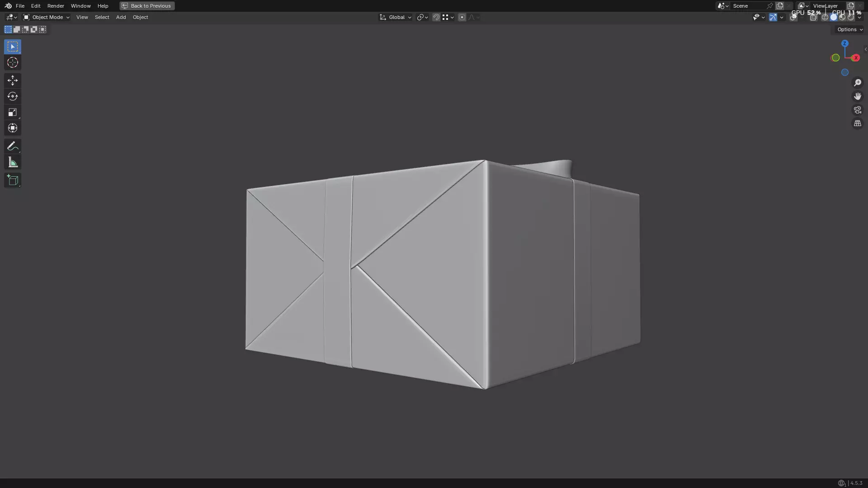Toggle snapping magnet
This screenshot has height=488, width=868.
(x=436, y=17)
